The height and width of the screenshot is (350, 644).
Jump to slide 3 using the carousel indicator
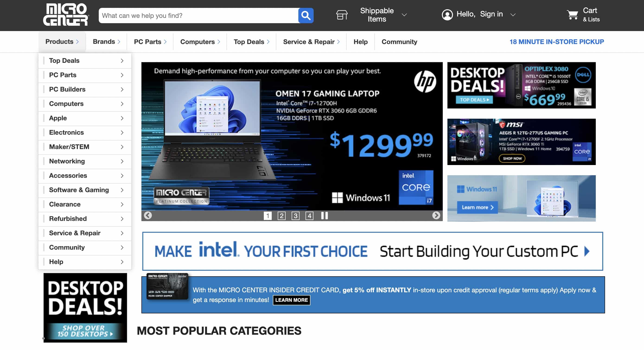click(296, 216)
